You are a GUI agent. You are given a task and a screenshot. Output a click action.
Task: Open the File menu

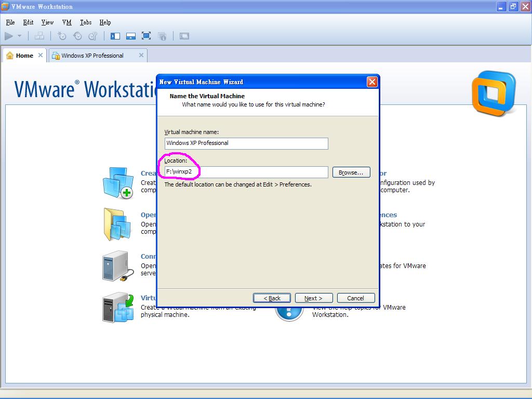[x=10, y=22]
